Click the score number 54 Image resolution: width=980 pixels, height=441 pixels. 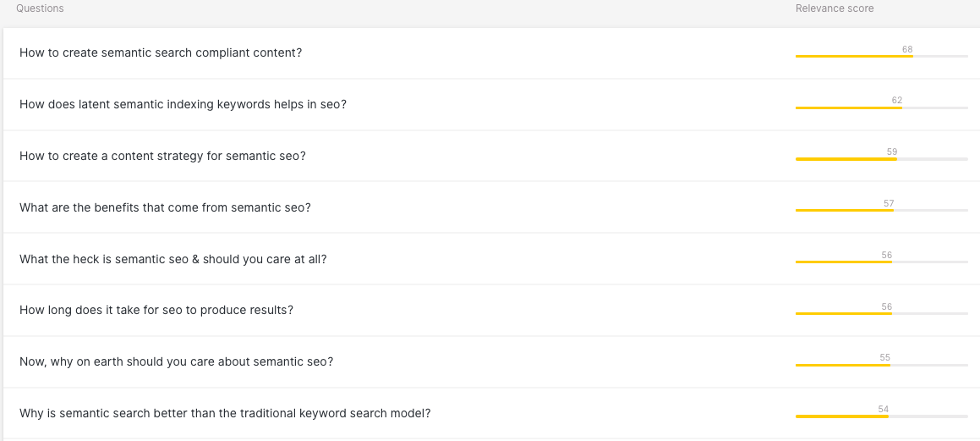point(883,409)
